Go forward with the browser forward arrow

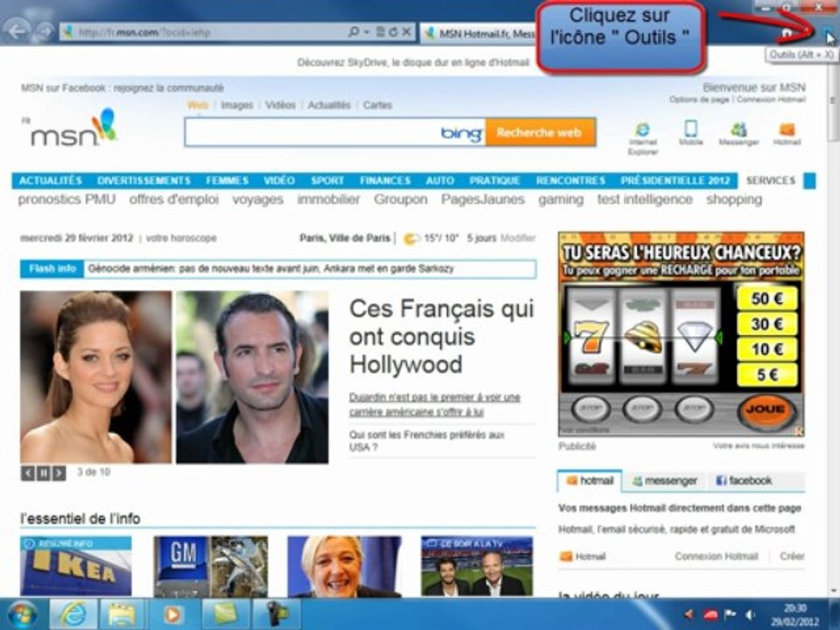point(46,31)
